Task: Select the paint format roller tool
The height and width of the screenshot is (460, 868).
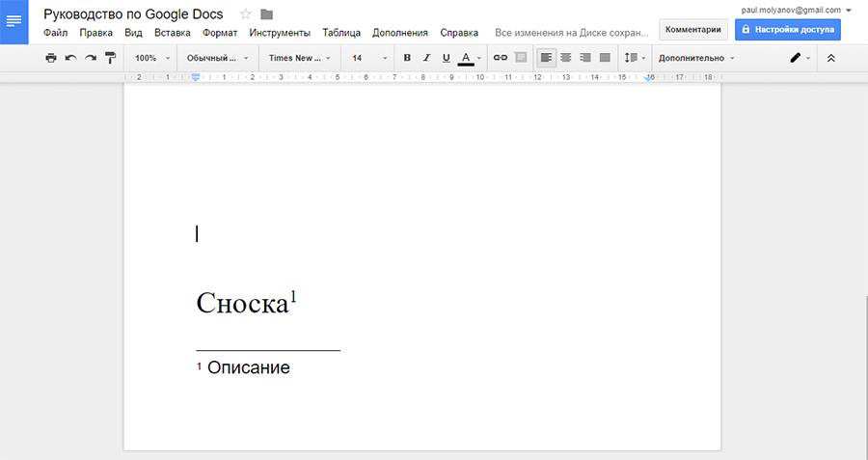Action: pyautogui.click(x=110, y=58)
